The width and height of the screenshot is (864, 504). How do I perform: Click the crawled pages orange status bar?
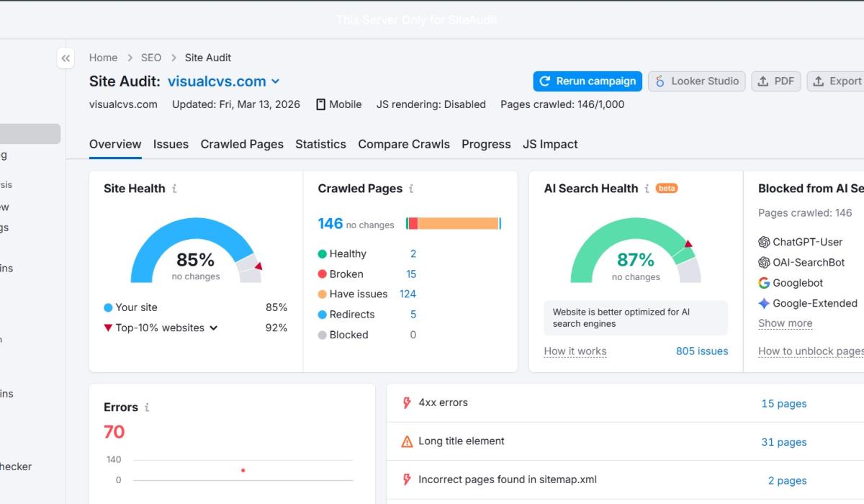point(458,224)
